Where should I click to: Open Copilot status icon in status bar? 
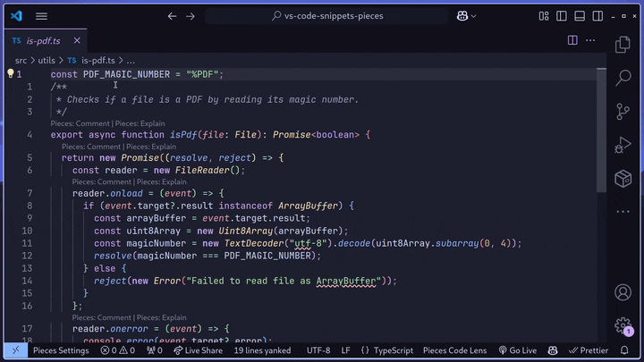click(553, 350)
